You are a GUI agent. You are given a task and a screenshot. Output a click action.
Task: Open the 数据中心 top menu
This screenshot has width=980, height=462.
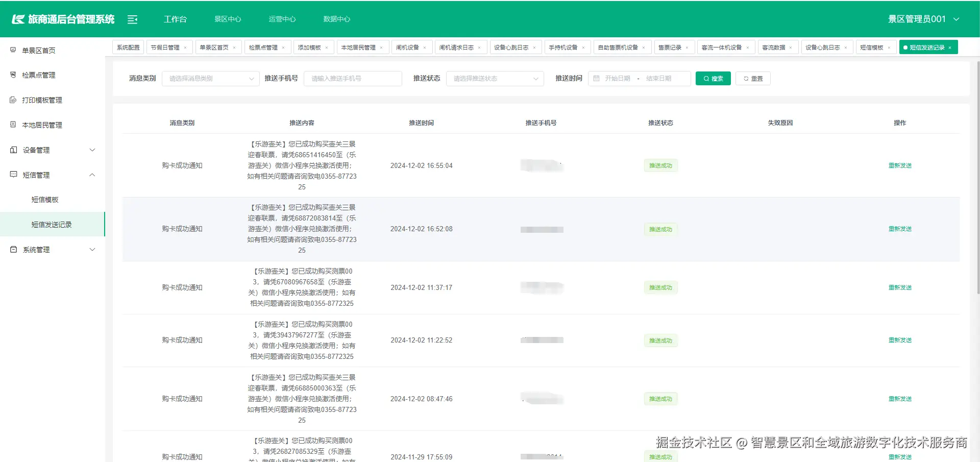click(337, 19)
